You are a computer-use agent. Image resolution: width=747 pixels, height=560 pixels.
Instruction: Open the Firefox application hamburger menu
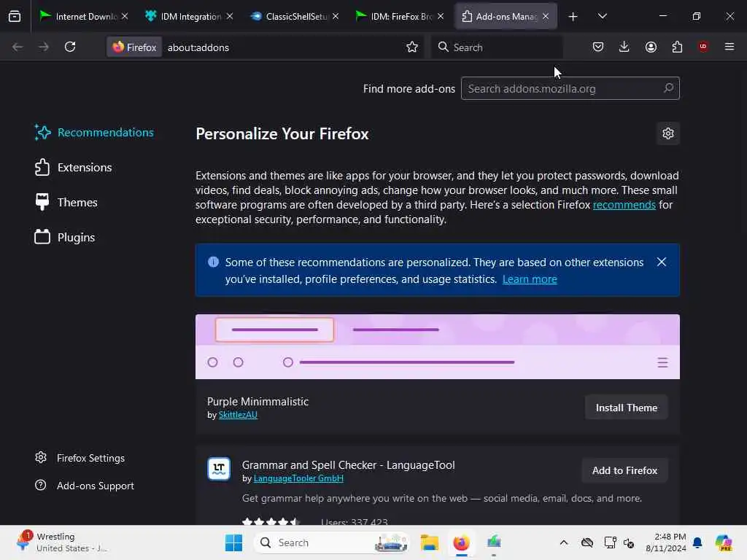click(729, 47)
